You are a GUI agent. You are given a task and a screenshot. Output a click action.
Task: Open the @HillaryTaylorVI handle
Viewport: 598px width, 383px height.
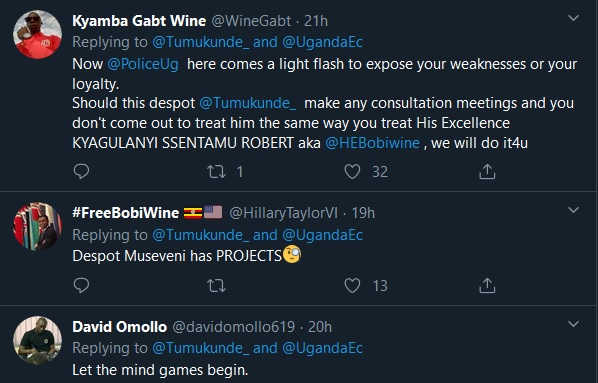283,213
